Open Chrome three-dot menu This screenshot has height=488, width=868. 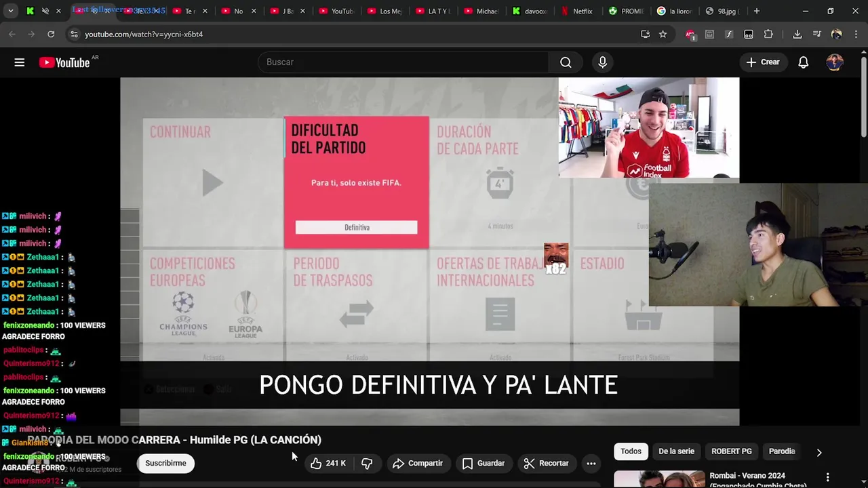pyautogui.click(x=855, y=34)
